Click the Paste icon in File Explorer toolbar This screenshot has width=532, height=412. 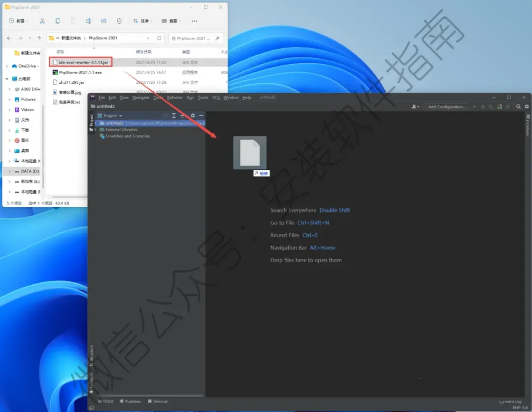point(73,21)
